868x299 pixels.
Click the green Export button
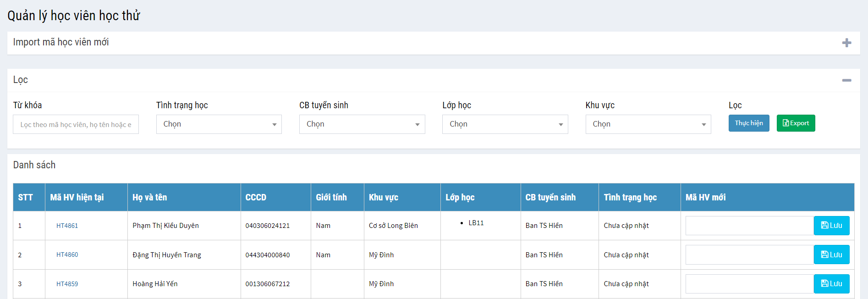pyautogui.click(x=796, y=123)
